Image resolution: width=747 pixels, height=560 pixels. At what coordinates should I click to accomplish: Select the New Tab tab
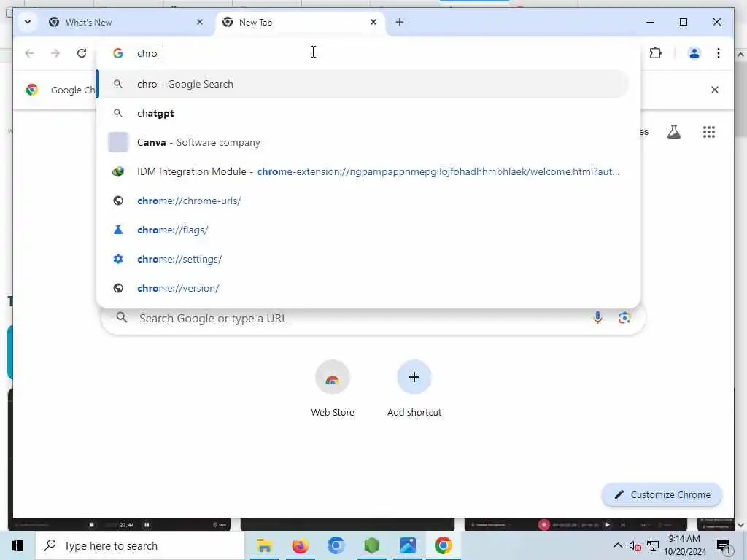coord(300,23)
